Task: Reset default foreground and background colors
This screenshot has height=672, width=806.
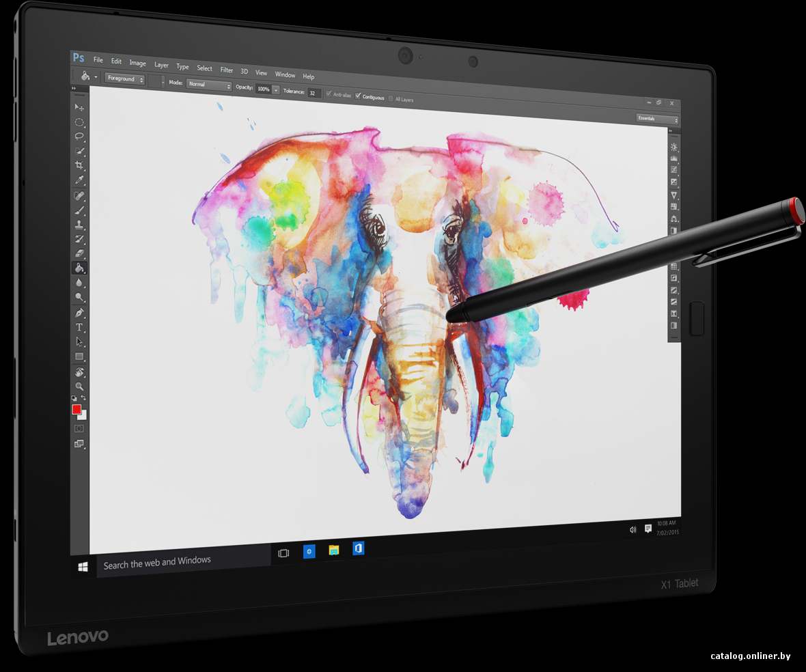Action: (74, 398)
